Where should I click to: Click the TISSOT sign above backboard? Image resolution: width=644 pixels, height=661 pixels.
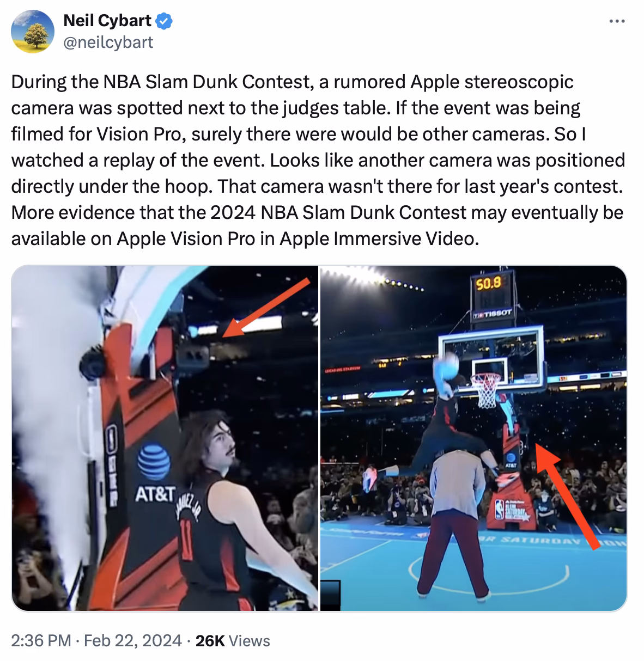tap(493, 313)
